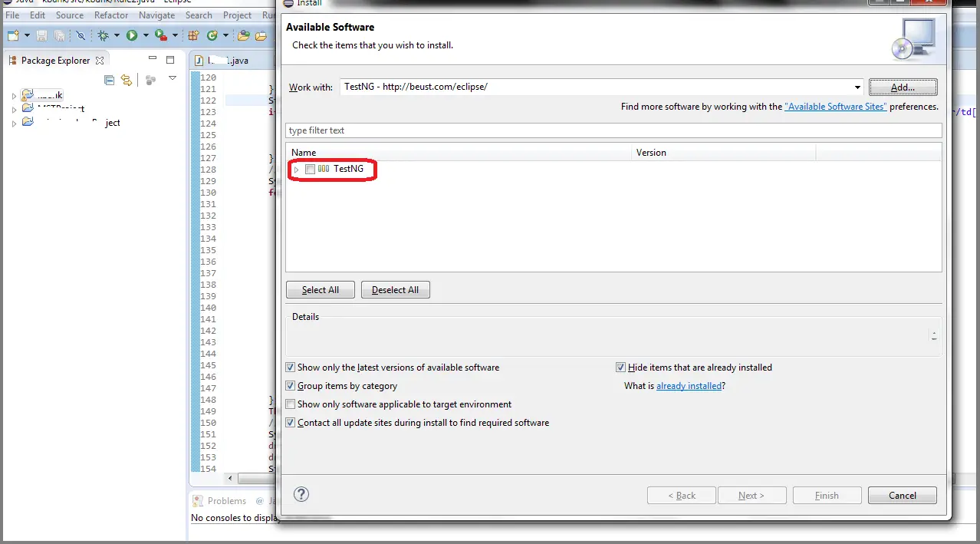980x544 pixels.
Task: Toggle Skip All Breakpoints icon
Action: pos(81,35)
